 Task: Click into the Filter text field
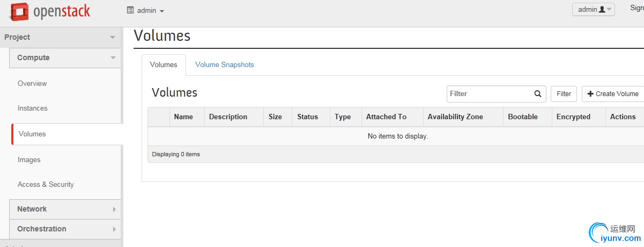click(x=490, y=94)
